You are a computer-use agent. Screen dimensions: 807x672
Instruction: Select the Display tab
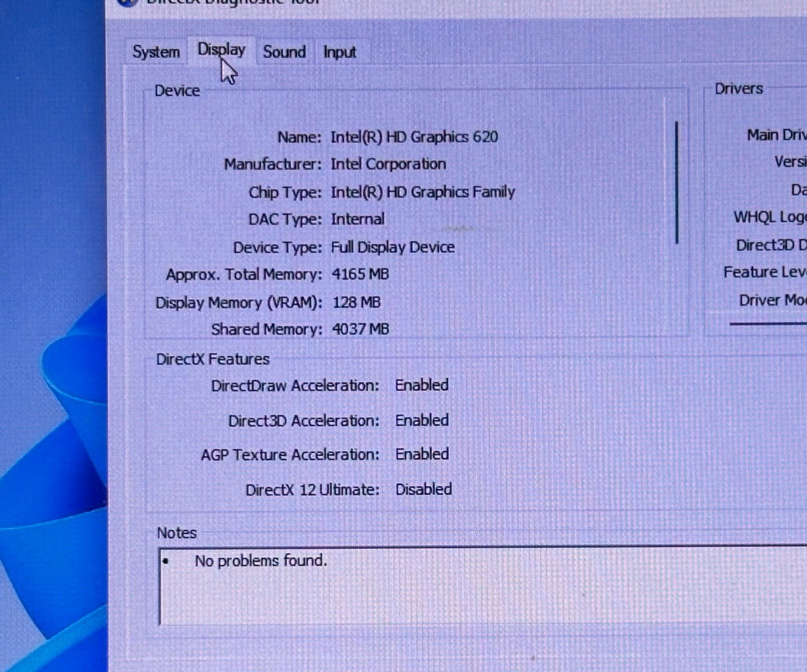(221, 49)
